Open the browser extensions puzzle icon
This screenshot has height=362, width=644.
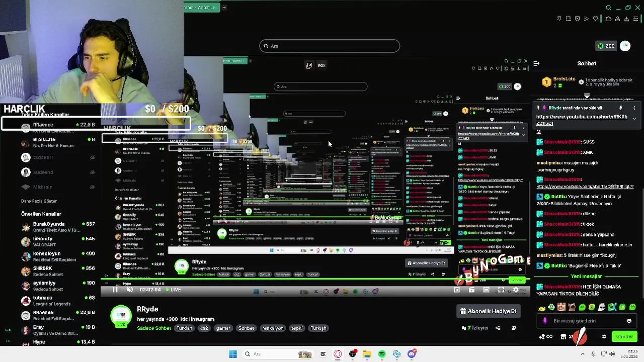(608, 19)
